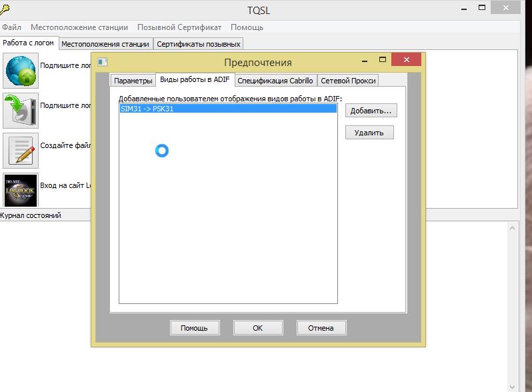Confirm the dialog with OK button

pos(257,328)
